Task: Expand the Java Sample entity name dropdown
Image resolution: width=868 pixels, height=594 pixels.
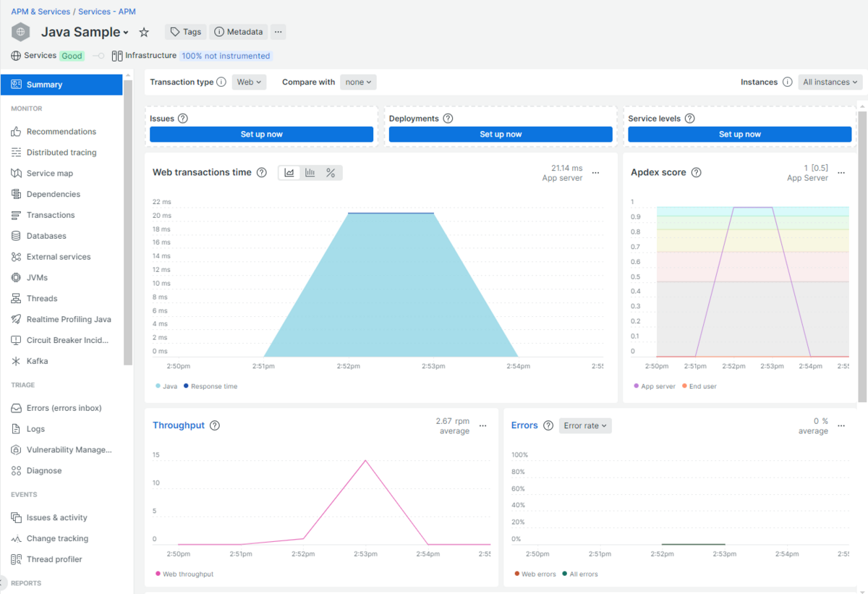Action: click(x=125, y=33)
